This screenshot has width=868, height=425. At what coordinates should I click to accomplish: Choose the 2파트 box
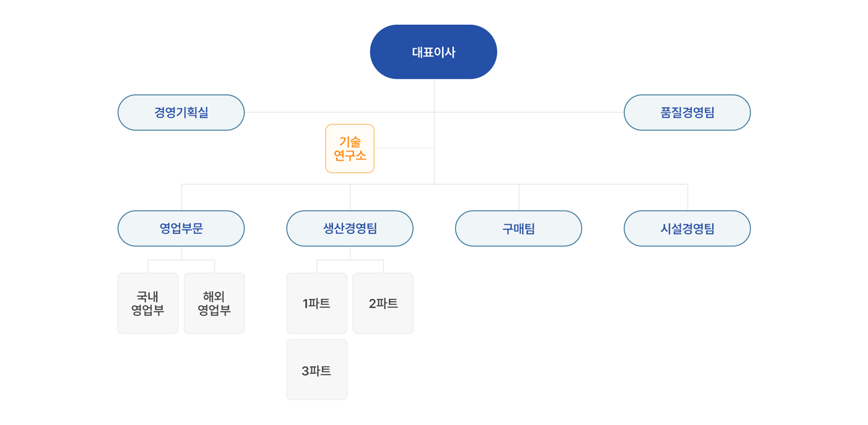pos(383,303)
